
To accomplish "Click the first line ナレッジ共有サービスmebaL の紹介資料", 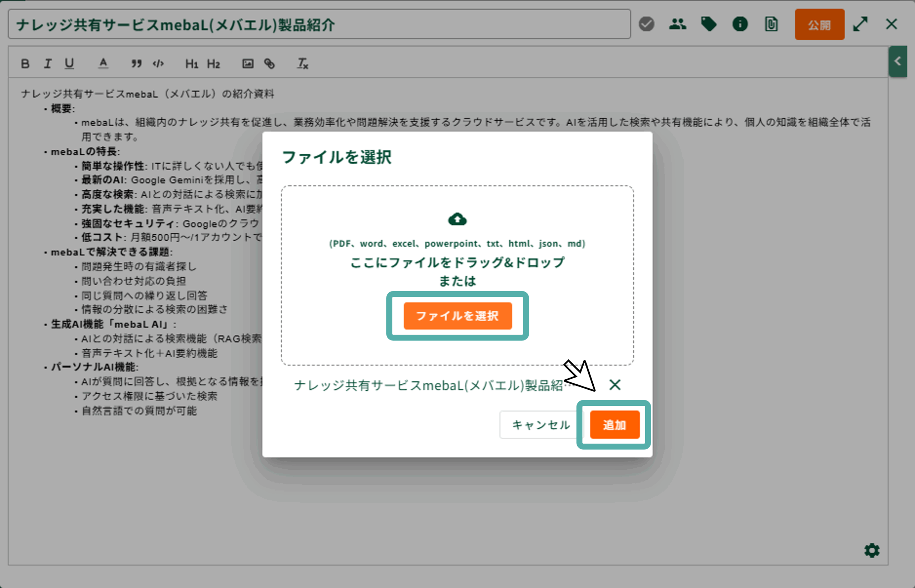I will (x=148, y=94).
